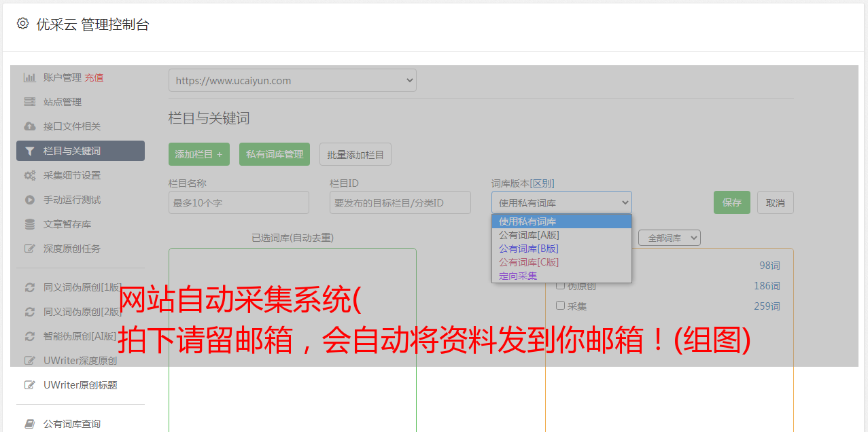Viewport: 868px width, 432px height.
Task: Click the refresh icon for 智能伪原创[AI版]
Action: 30,336
